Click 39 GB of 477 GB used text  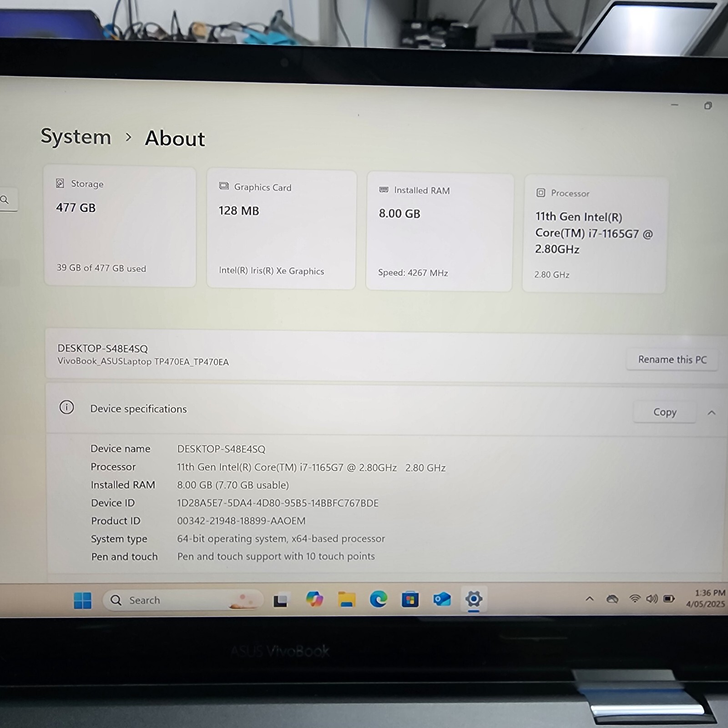101,268
